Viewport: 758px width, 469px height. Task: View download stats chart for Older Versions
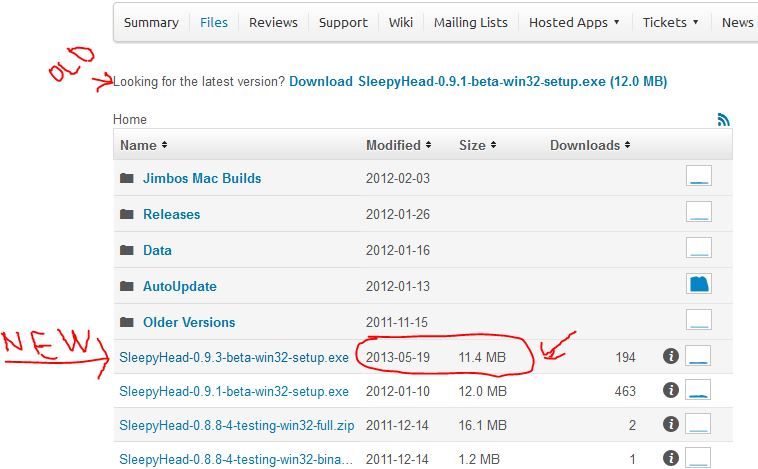[699, 320]
